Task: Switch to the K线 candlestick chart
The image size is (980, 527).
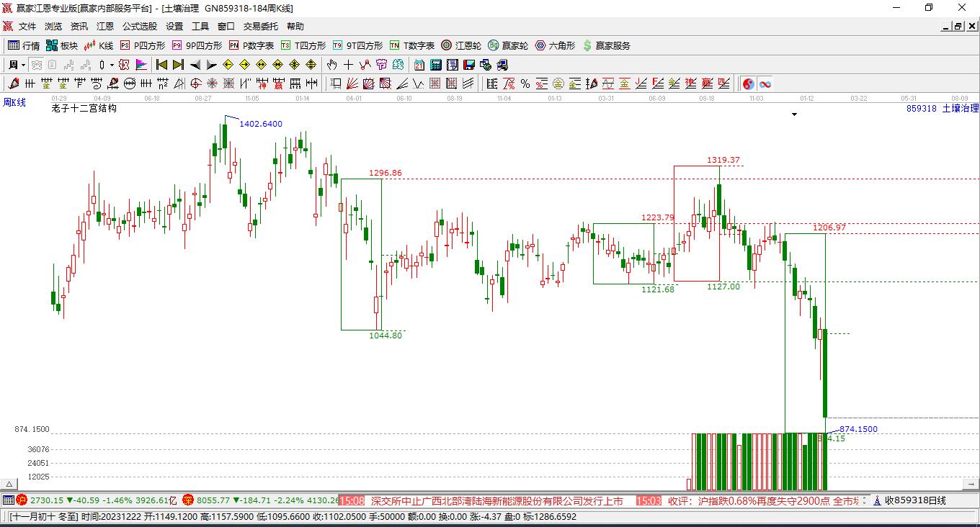Action: pyautogui.click(x=99, y=45)
